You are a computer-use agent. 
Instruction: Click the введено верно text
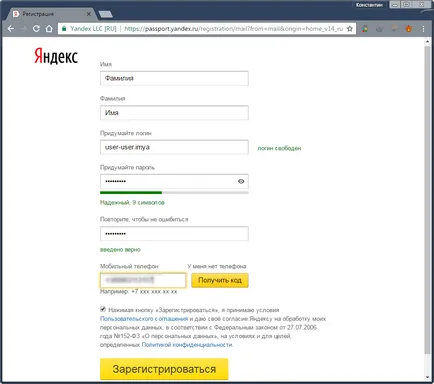(120, 250)
